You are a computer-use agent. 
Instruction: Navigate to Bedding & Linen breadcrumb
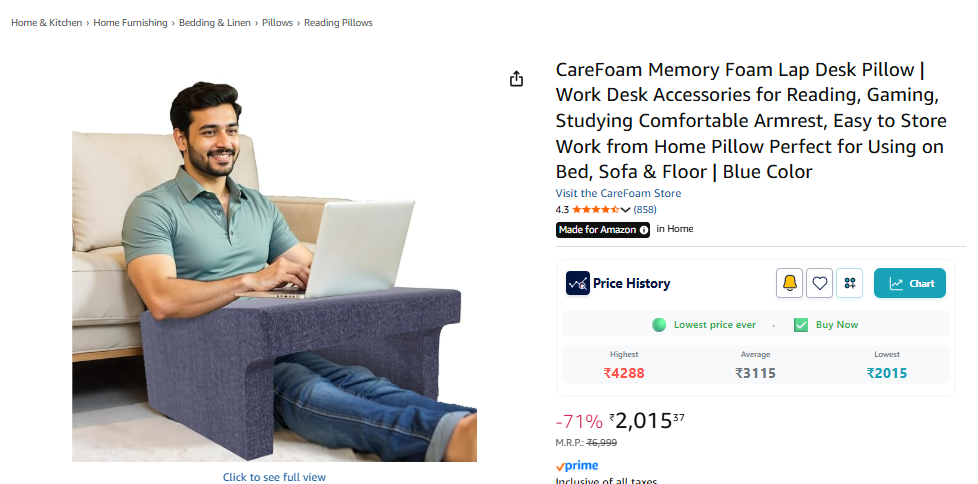(x=215, y=22)
